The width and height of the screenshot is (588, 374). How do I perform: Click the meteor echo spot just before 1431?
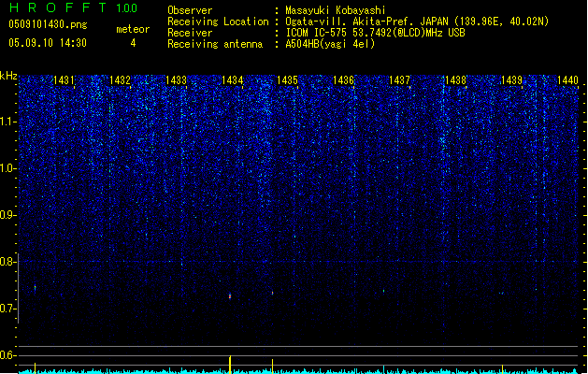coord(36,288)
